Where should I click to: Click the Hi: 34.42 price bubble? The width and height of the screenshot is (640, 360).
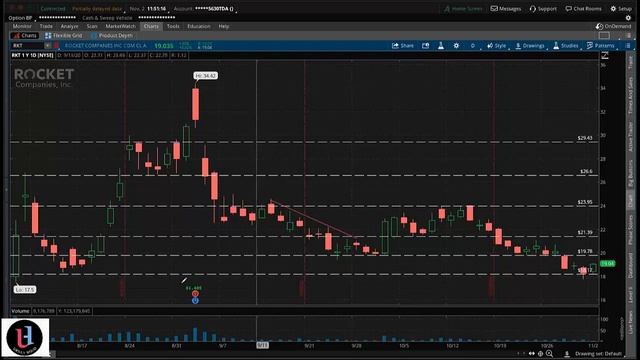206,76
